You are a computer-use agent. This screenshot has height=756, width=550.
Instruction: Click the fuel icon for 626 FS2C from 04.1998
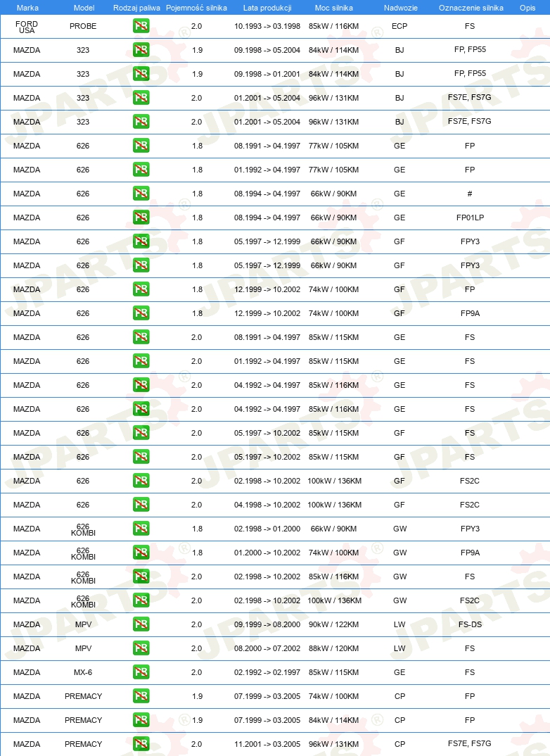[x=141, y=505]
